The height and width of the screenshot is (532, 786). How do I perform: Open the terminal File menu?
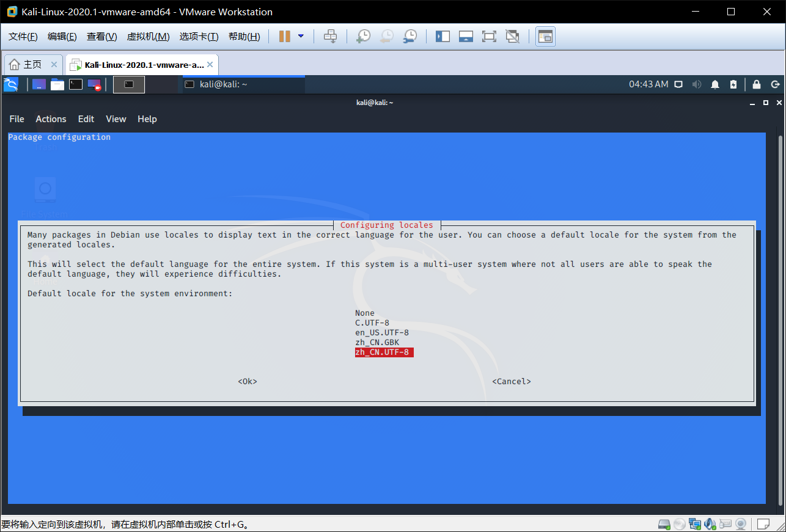click(17, 119)
